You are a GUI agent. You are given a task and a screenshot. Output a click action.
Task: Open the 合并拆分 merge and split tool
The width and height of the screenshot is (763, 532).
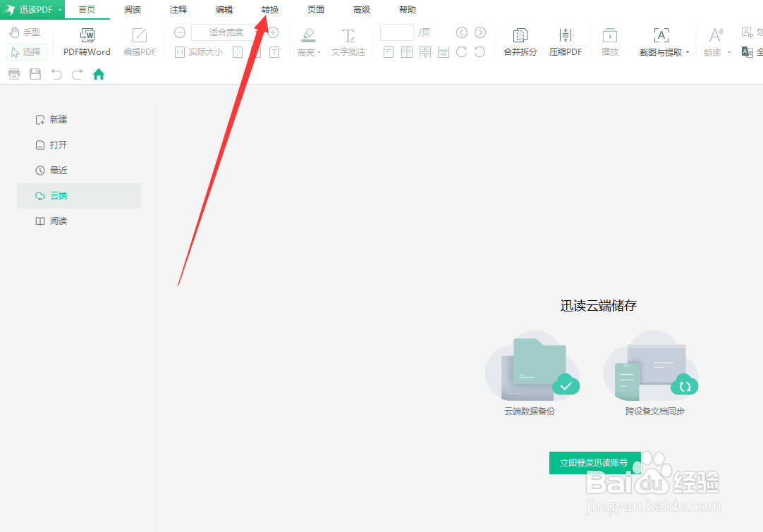(x=520, y=42)
